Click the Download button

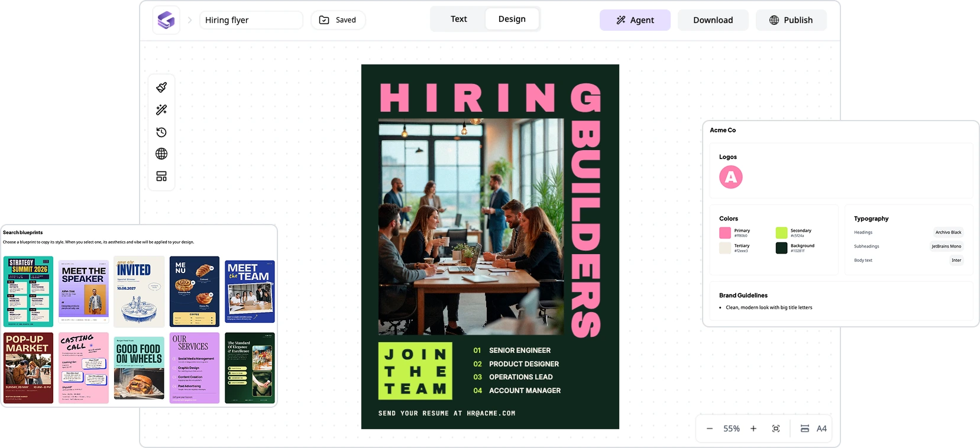713,20
